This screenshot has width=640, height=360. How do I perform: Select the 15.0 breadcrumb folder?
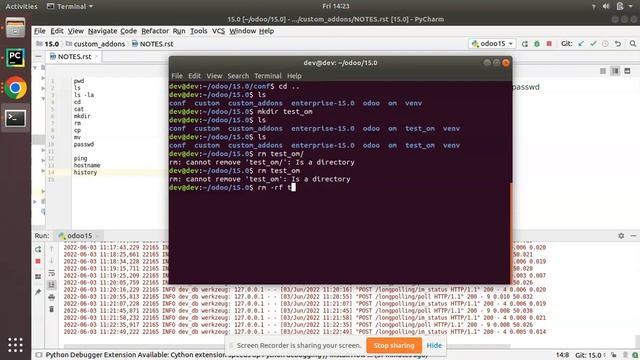[47, 44]
